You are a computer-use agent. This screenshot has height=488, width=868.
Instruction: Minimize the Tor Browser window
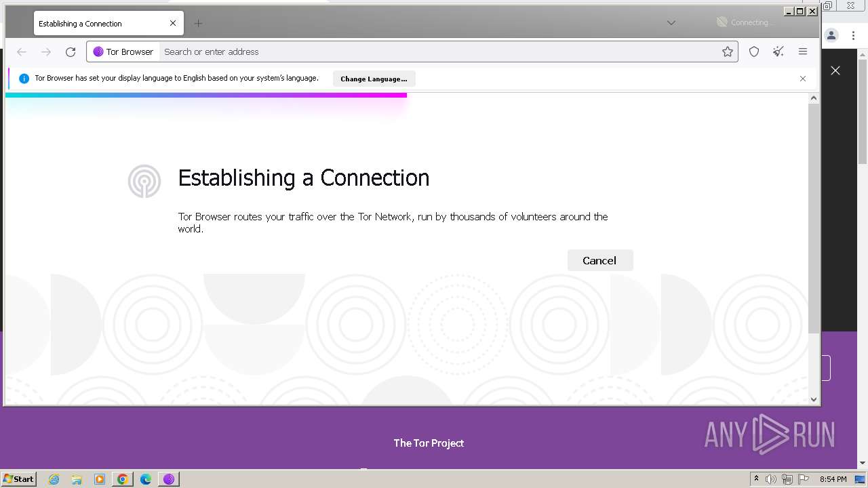pos(789,11)
